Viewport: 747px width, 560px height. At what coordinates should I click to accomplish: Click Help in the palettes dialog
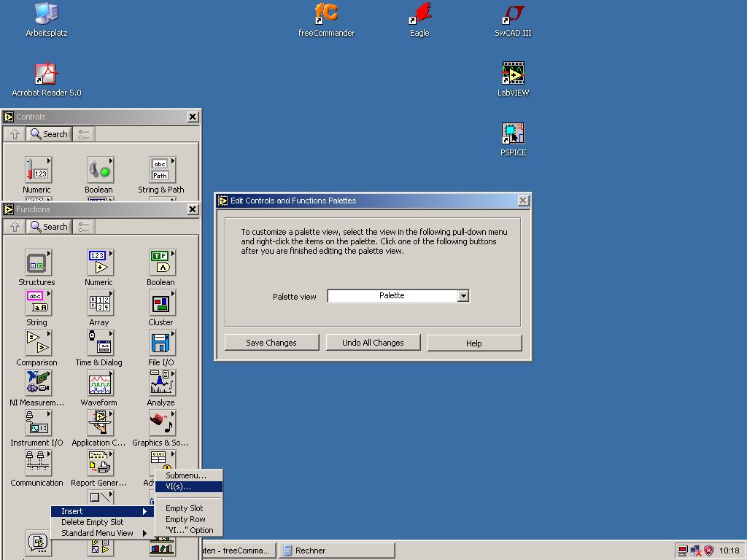(x=474, y=343)
